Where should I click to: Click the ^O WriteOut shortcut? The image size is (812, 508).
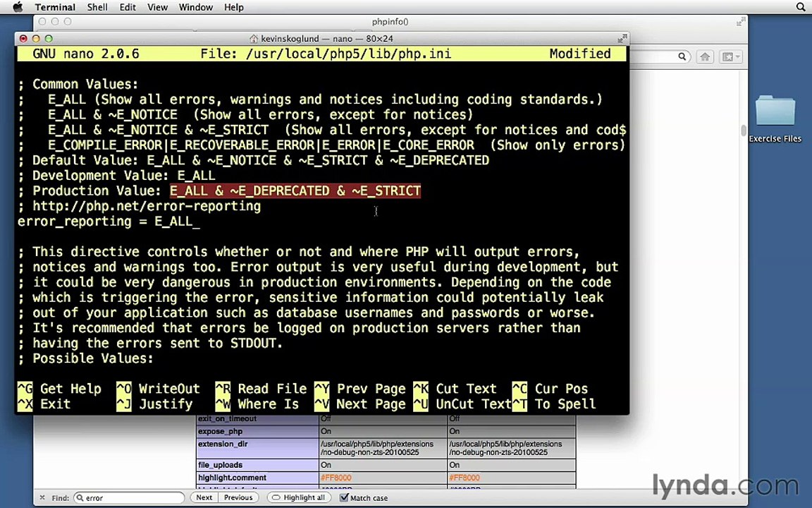[159, 389]
